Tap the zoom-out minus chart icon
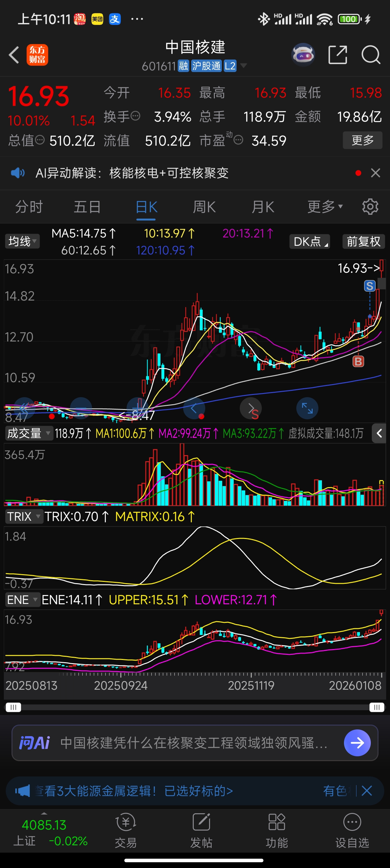Screen dimensions: 390x868 point(81,408)
